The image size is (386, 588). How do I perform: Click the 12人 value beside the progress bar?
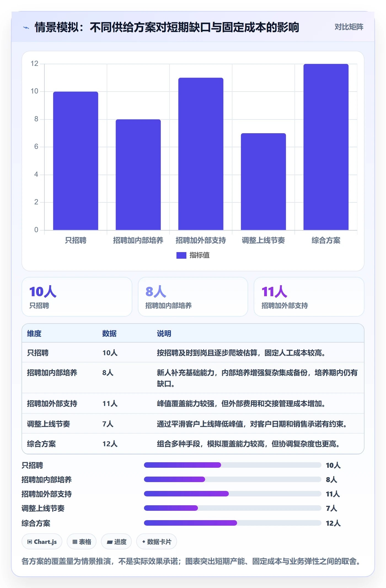click(x=333, y=523)
